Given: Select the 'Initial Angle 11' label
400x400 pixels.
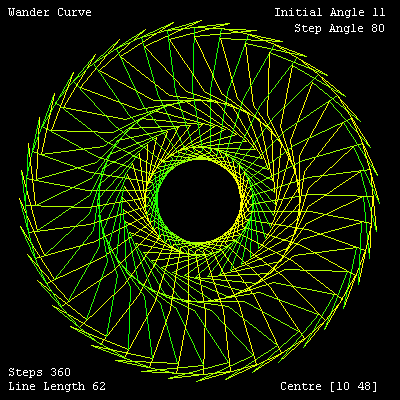Looking at the screenshot, I should coord(330,13).
